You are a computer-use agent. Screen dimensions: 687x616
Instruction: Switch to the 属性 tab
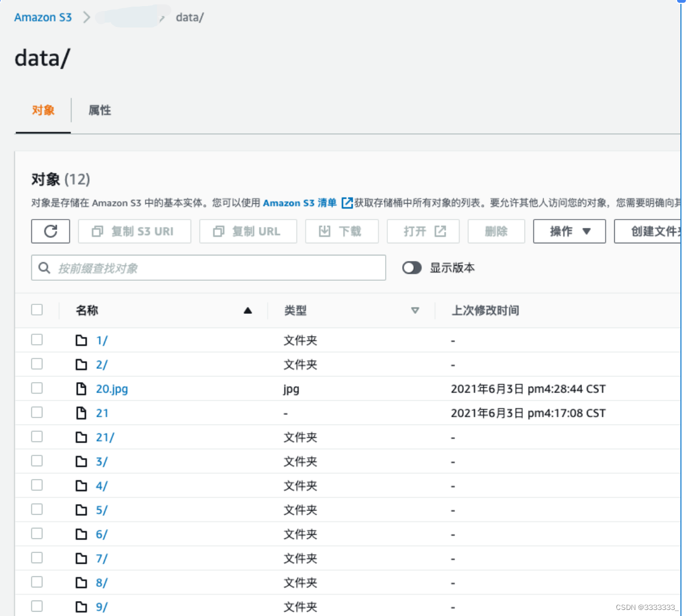(100, 111)
